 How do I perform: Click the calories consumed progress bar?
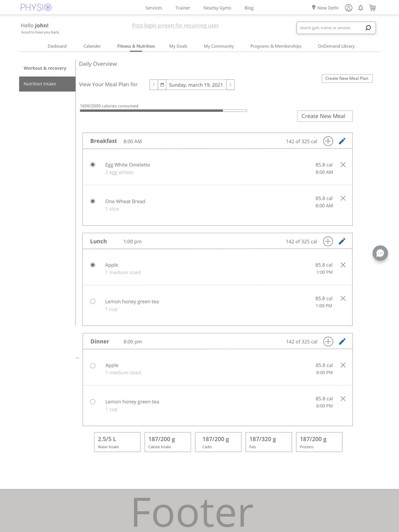click(163, 111)
